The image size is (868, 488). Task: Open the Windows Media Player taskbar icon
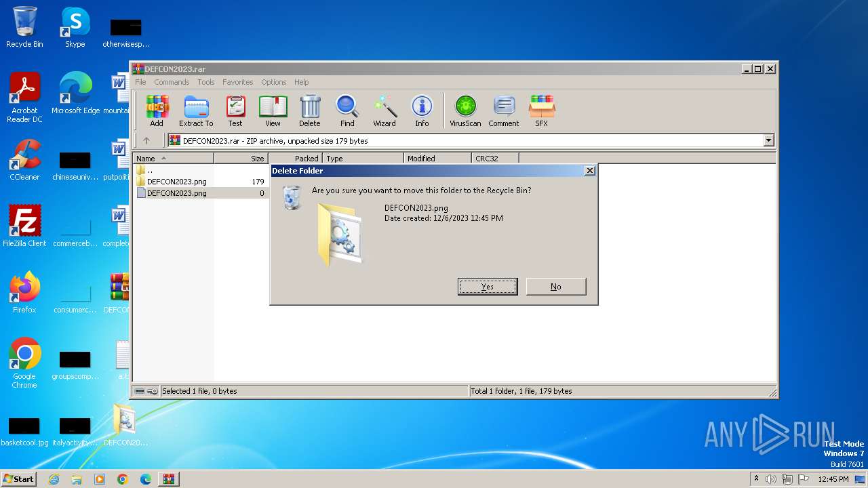tap(100, 479)
